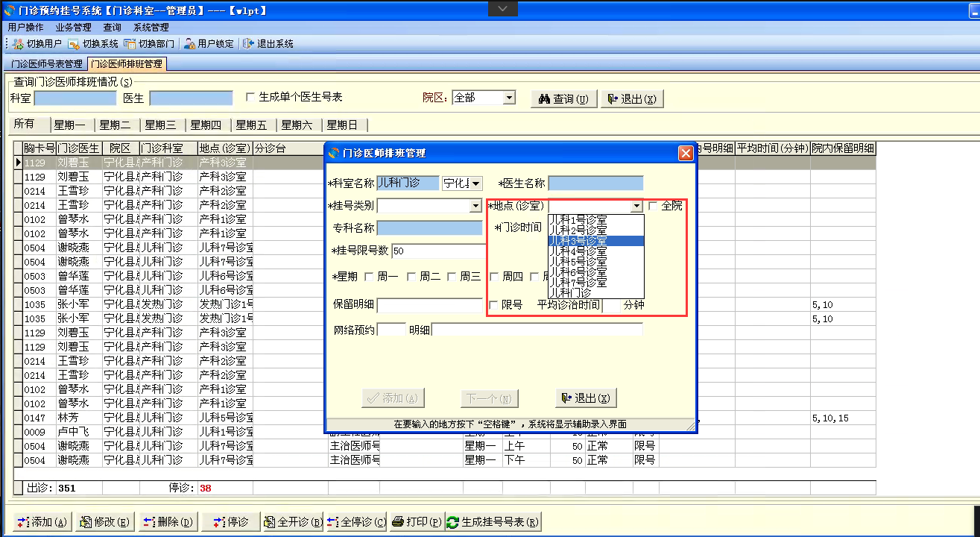Open the 业务管理 menu
Viewport: 980px width, 537px height.
[x=73, y=28]
